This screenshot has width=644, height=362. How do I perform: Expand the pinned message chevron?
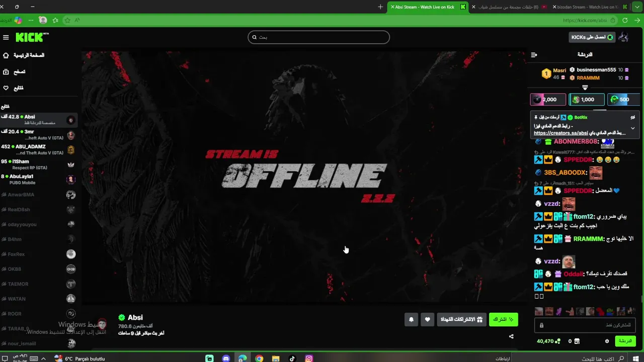tap(633, 128)
